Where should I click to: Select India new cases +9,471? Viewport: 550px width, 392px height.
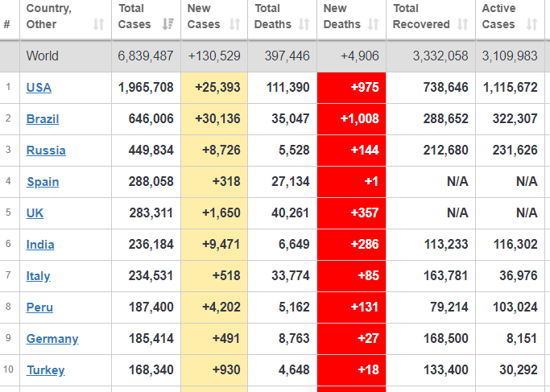[221, 245]
